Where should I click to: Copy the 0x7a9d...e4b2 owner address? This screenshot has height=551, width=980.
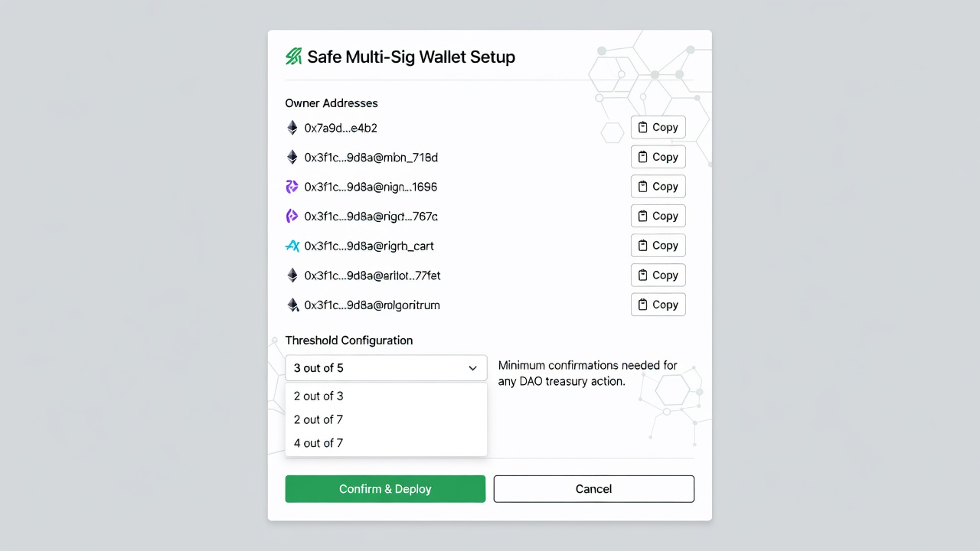coord(658,128)
